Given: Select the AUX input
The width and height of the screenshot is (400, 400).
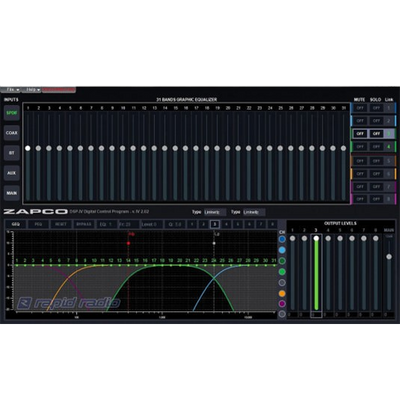Looking at the screenshot, I should tap(12, 173).
